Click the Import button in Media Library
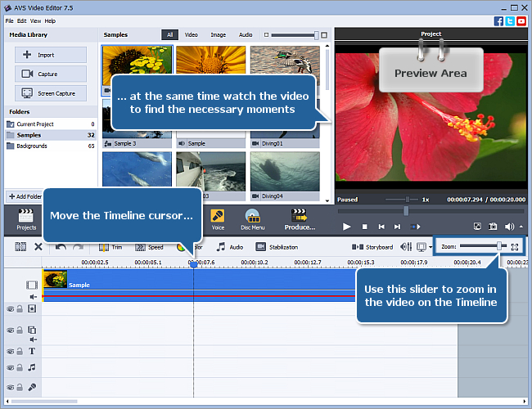This screenshot has width=532, height=409. (x=51, y=55)
